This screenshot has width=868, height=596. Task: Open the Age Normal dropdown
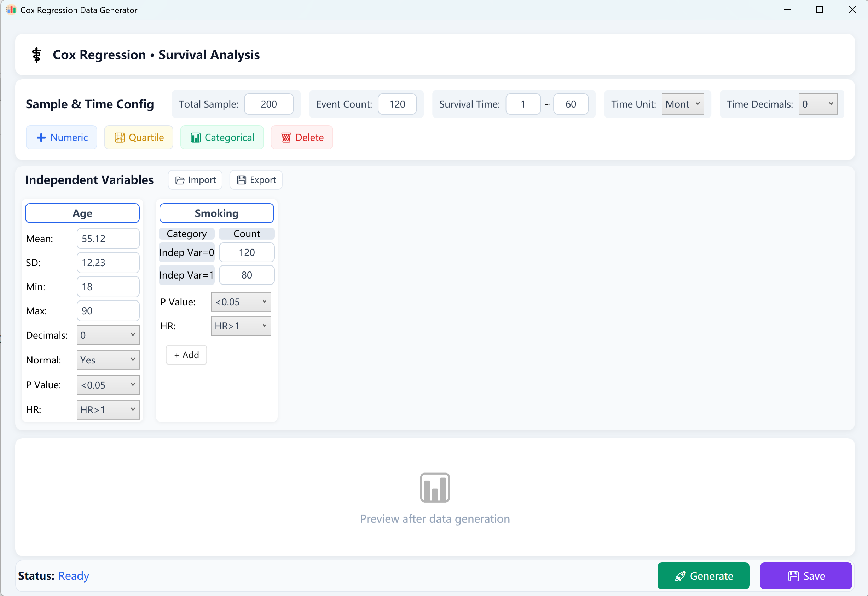[108, 360]
